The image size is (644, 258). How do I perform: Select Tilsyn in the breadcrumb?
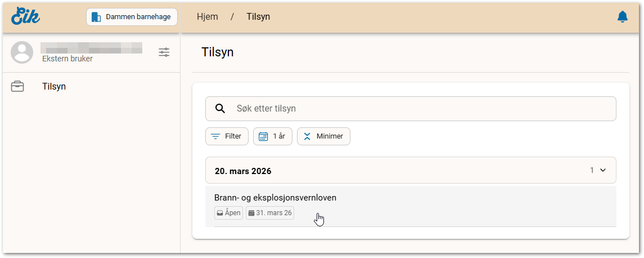point(258,17)
